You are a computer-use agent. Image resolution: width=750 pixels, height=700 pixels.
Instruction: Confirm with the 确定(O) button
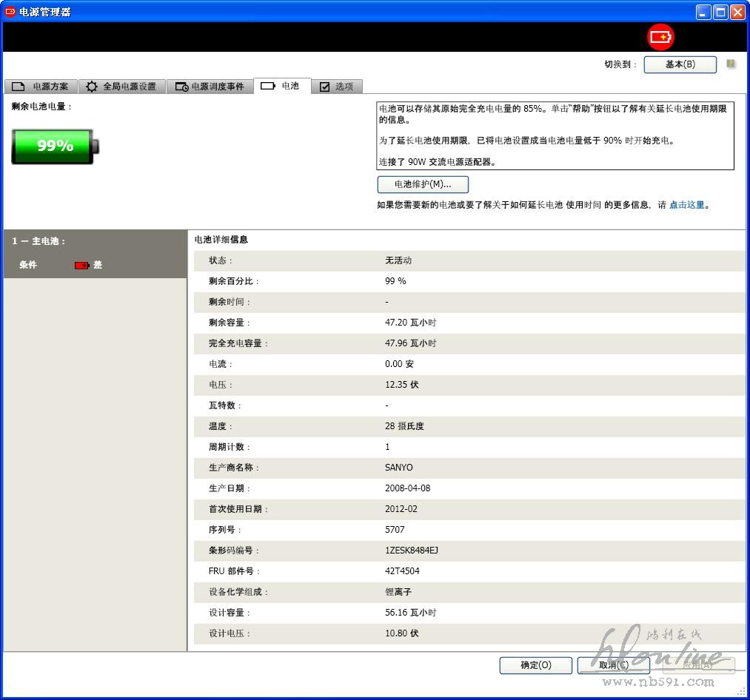536,665
